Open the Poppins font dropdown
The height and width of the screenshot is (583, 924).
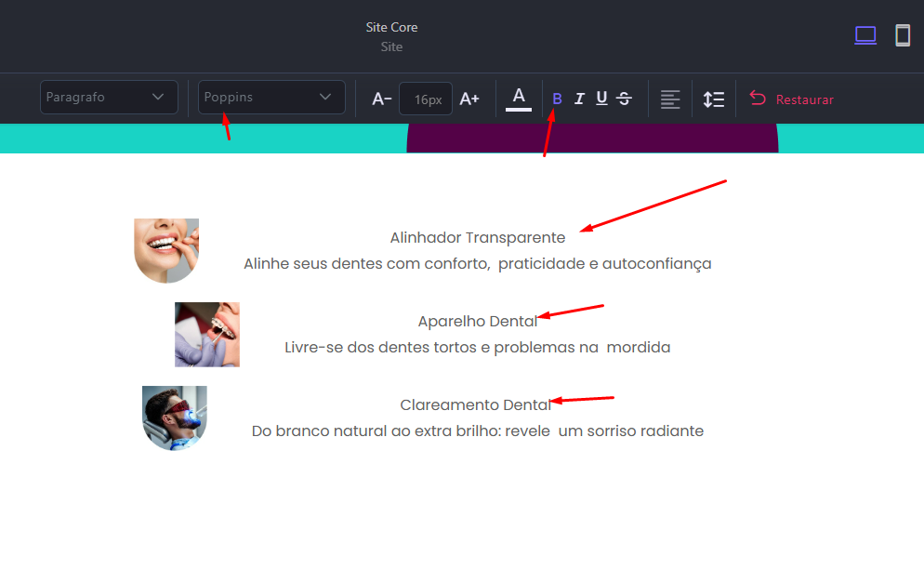(271, 97)
